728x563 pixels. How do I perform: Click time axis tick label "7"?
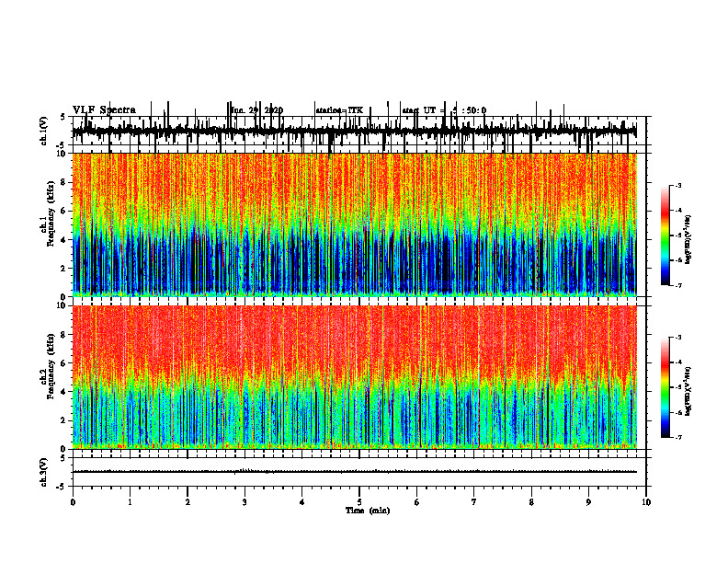pos(474,502)
